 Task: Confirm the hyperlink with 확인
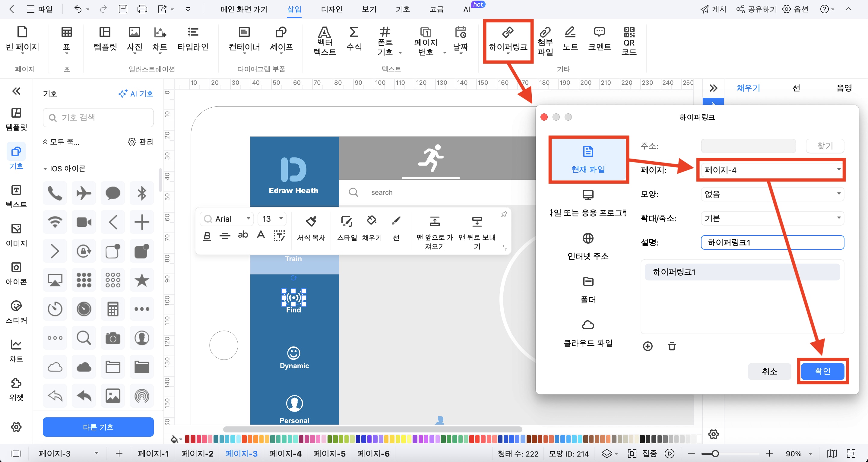pos(822,371)
